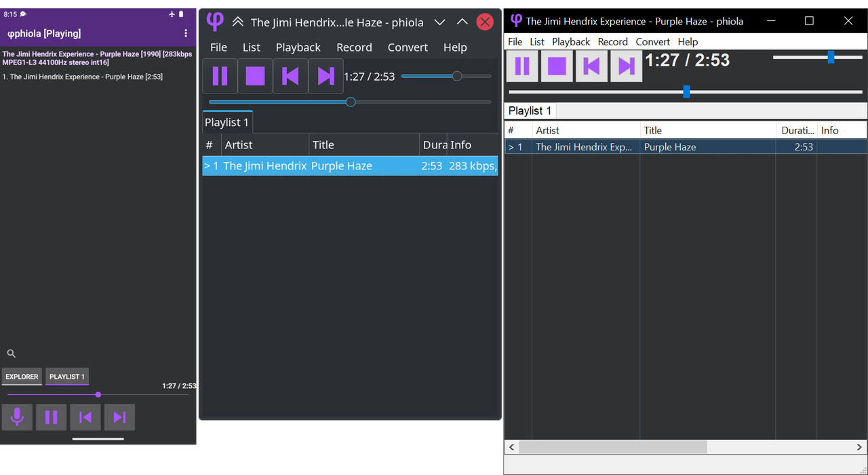Click the Info column header in Windows window
Viewport: 868px width, 475px height.
point(842,130)
